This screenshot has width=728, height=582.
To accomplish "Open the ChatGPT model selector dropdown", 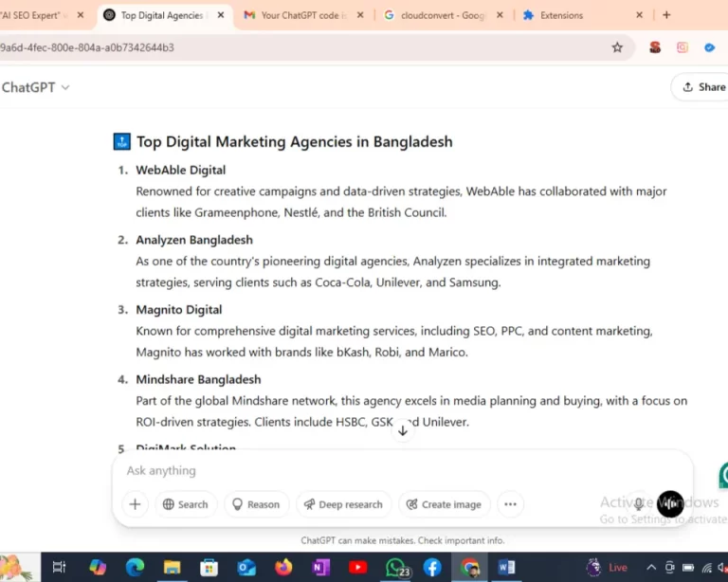I will point(35,87).
